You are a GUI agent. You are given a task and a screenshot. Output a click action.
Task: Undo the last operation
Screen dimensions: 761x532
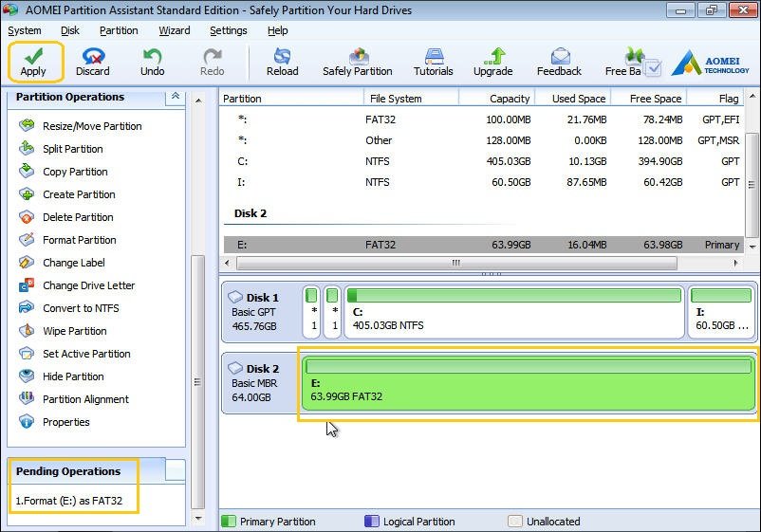153,62
